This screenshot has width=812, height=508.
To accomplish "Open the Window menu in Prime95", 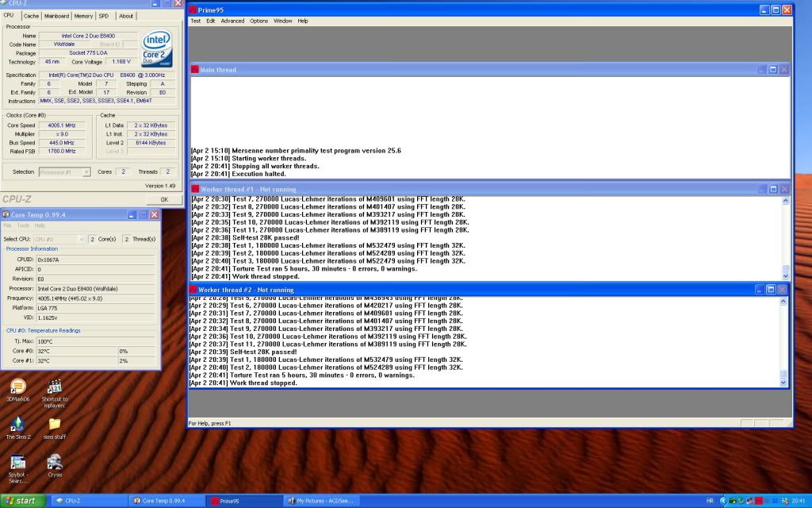I will pos(283,21).
